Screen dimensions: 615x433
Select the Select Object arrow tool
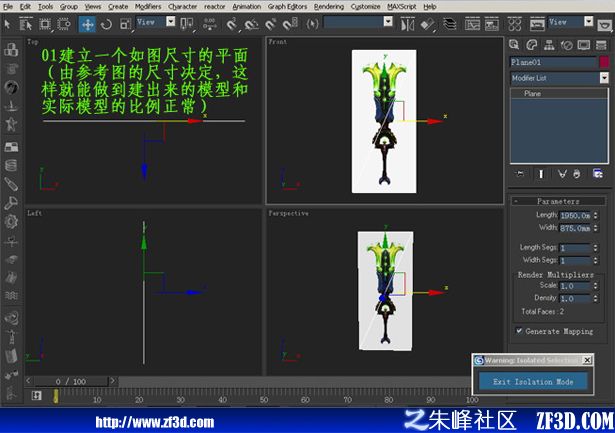click(7, 24)
